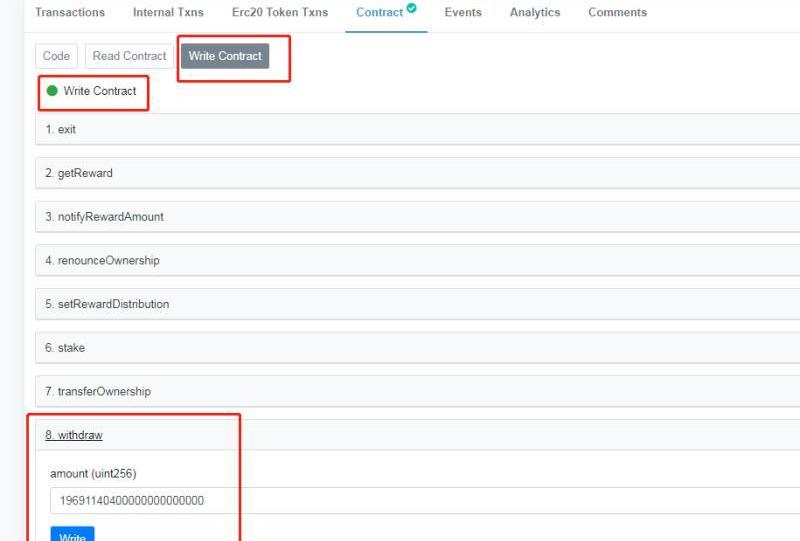
Task: Open Erc20 Token Txns tab
Action: (x=280, y=13)
